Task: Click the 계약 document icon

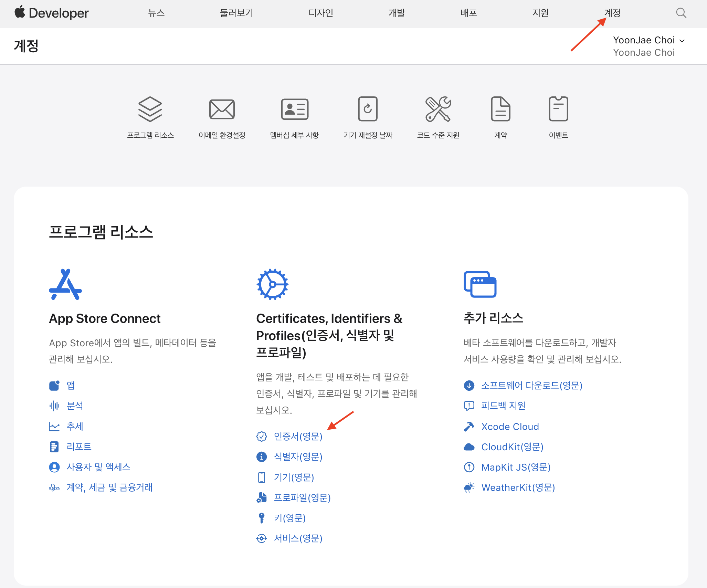Action: (x=500, y=109)
